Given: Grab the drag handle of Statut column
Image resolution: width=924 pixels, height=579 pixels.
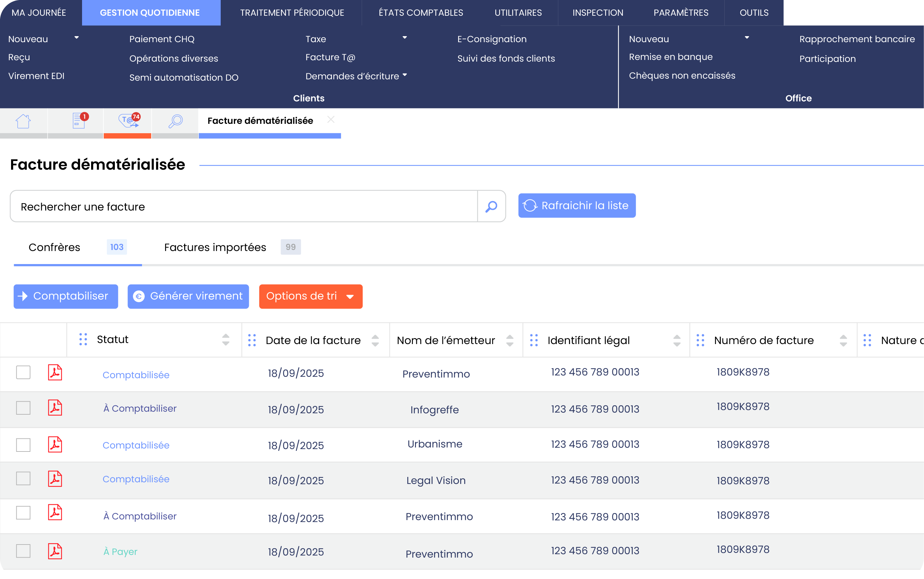Looking at the screenshot, I should pos(83,340).
